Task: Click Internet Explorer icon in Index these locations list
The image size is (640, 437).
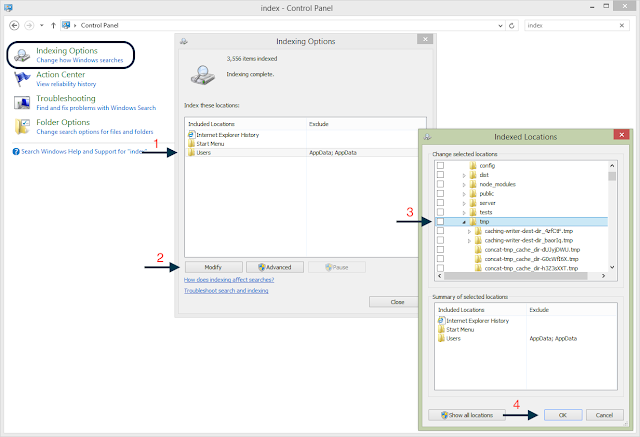Action: coord(191,134)
